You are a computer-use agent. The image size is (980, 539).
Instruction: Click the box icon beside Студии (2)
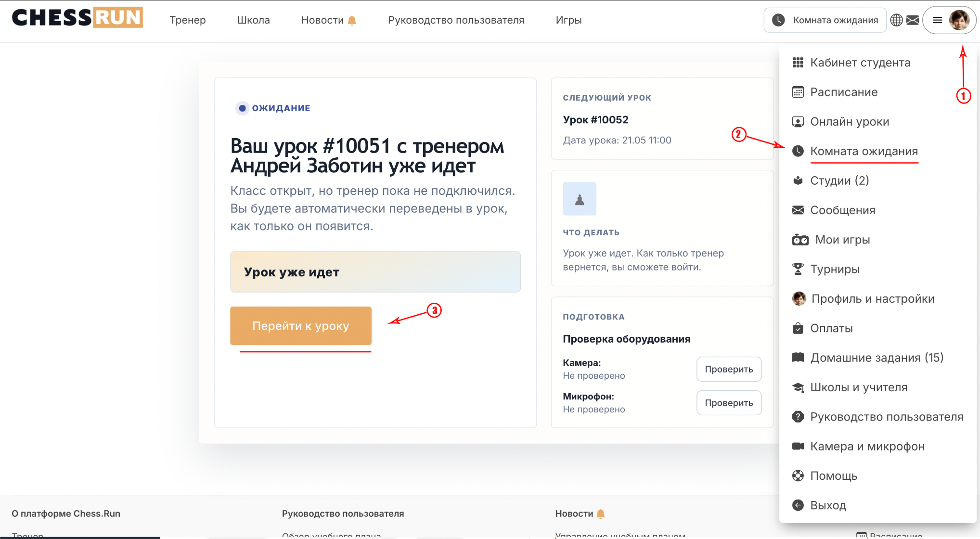(798, 180)
